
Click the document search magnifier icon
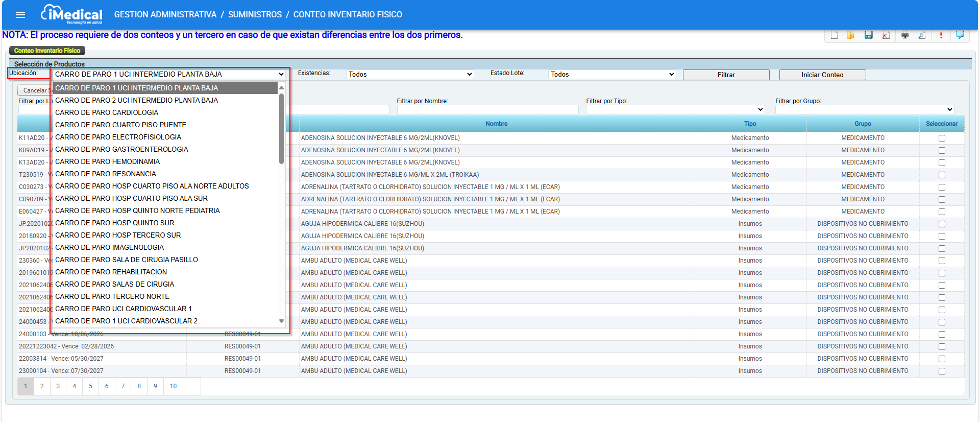[x=922, y=35]
